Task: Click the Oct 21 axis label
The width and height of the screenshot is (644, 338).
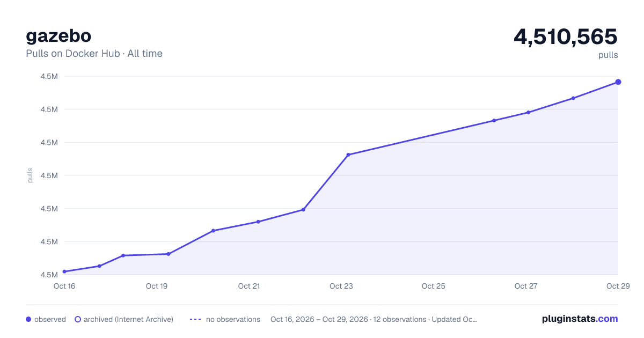Action: click(x=249, y=286)
